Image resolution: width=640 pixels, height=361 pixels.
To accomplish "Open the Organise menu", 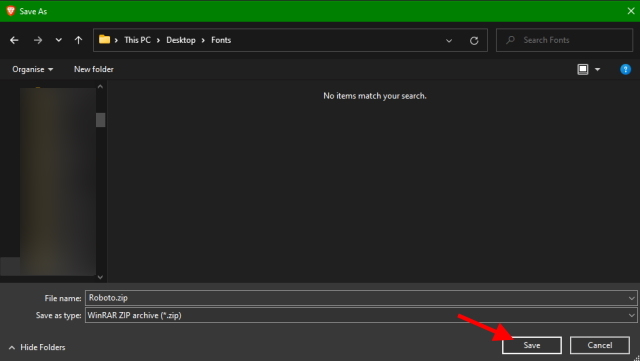I will tap(33, 69).
